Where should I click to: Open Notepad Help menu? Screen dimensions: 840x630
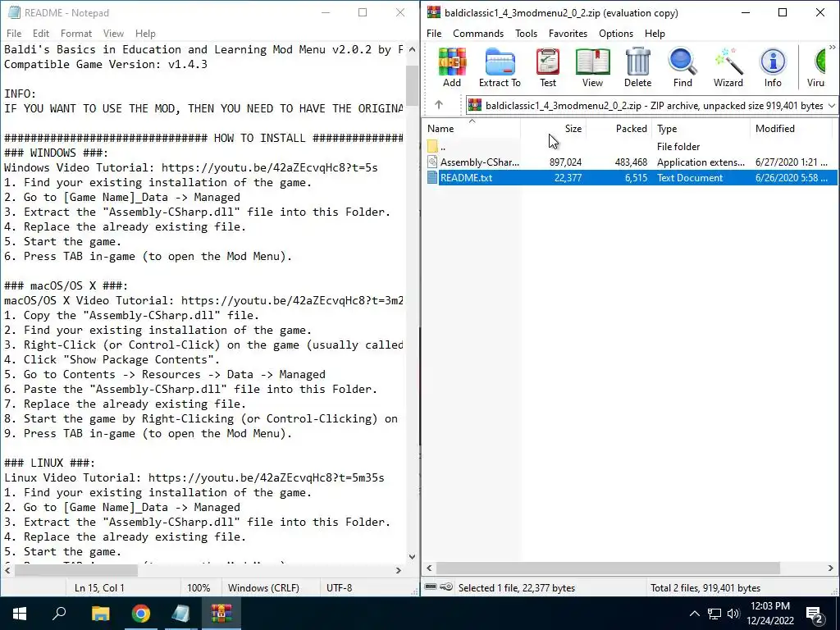(145, 33)
